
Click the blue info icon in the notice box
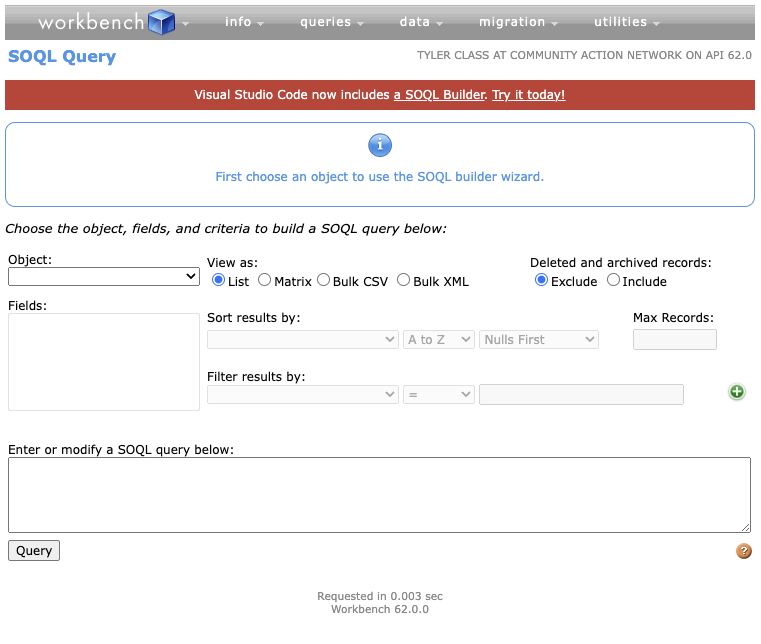[x=380, y=145]
